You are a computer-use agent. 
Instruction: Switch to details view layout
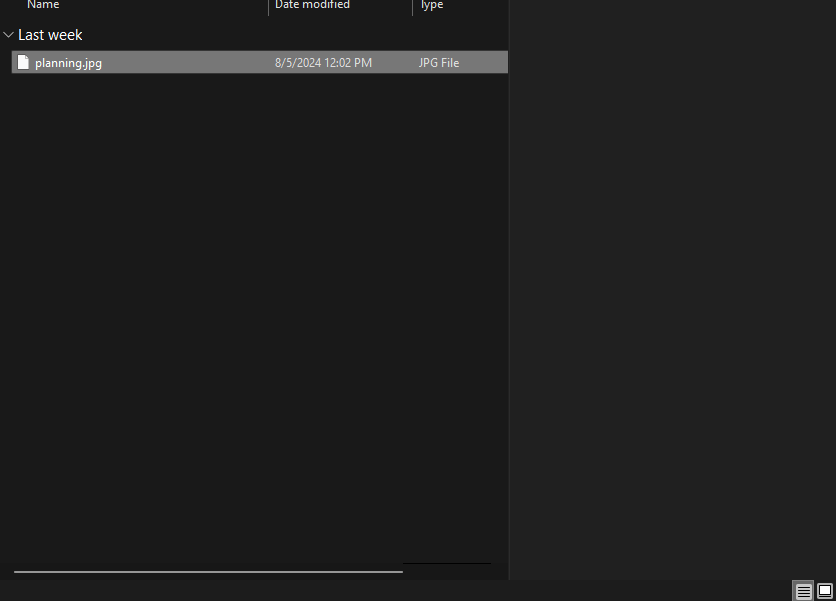[x=803, y=591]
